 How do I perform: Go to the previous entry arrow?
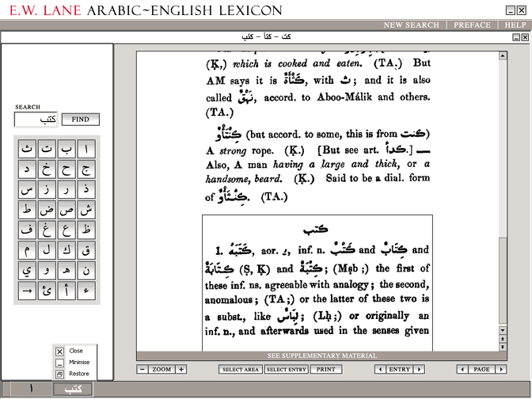380,369
